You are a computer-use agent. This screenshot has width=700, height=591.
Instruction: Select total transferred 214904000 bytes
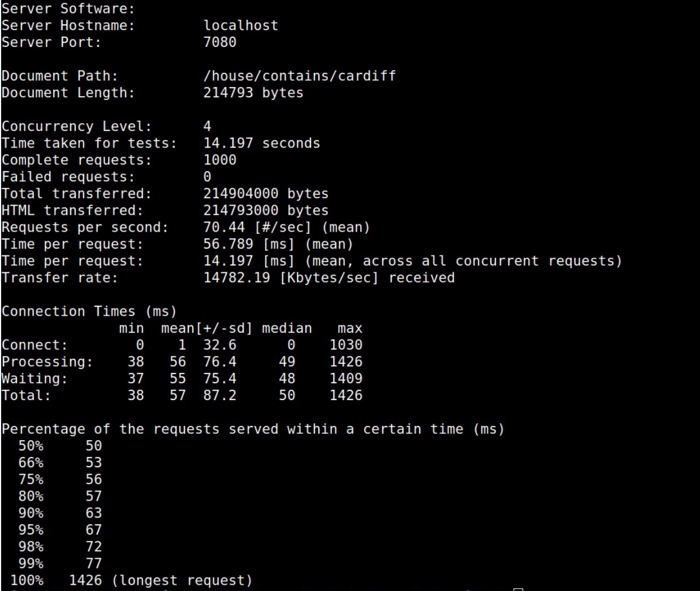266,193
